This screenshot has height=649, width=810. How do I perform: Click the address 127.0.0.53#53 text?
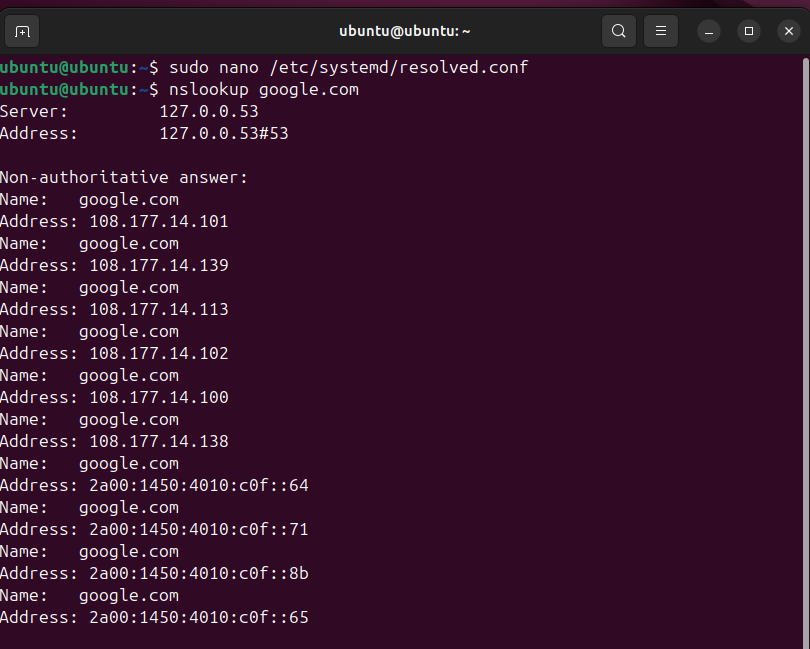tap(223, 133)
